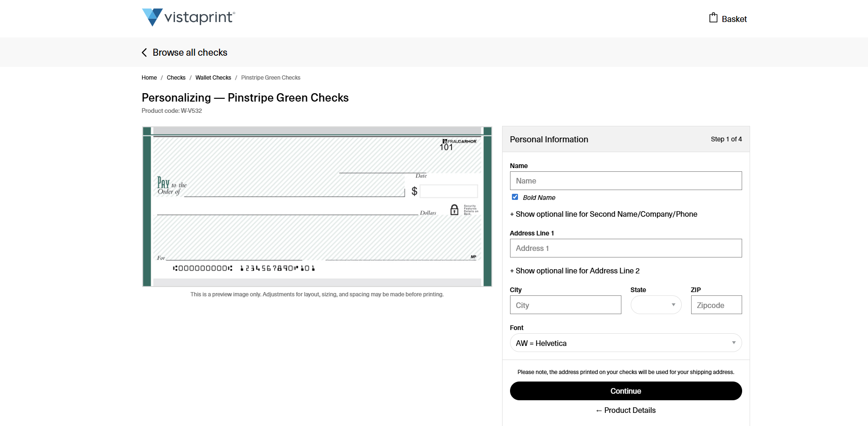Screen dimensions: 868x426
Task: Expand optional line for Second Name/Company/Phone
Action: (x=604, y=214)
